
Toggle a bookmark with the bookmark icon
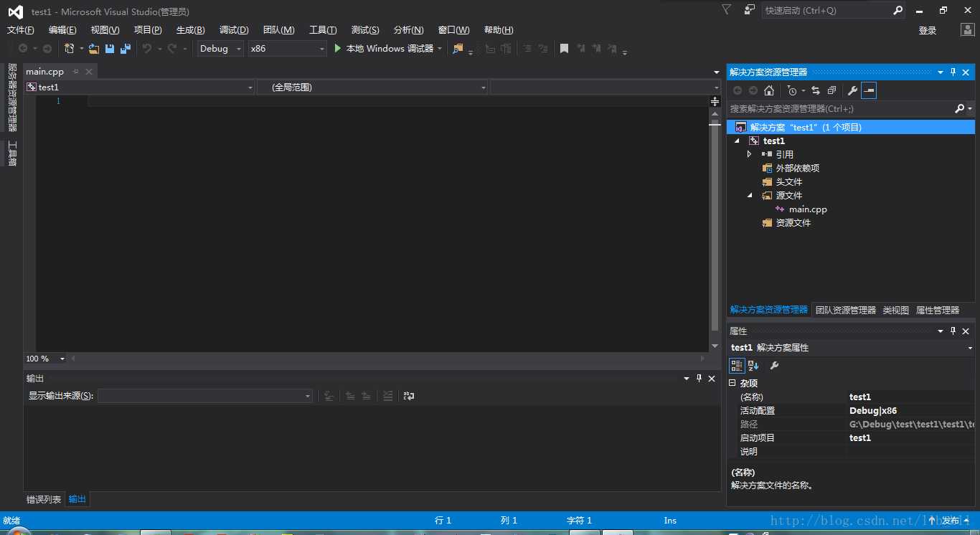pos(564,49)
